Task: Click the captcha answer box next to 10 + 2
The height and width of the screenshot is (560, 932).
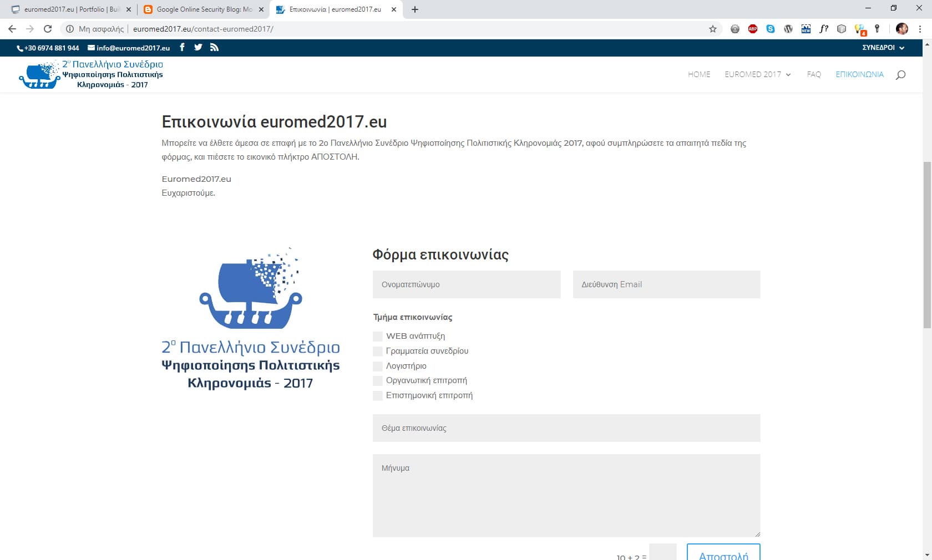Action: pos(662,552)
